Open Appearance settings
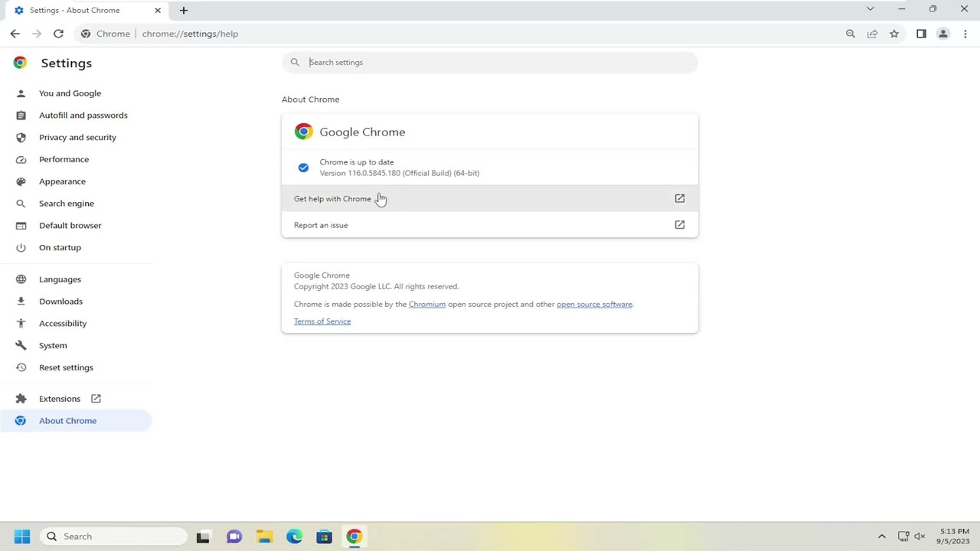The image size is (980, 551). click(62, 181)
